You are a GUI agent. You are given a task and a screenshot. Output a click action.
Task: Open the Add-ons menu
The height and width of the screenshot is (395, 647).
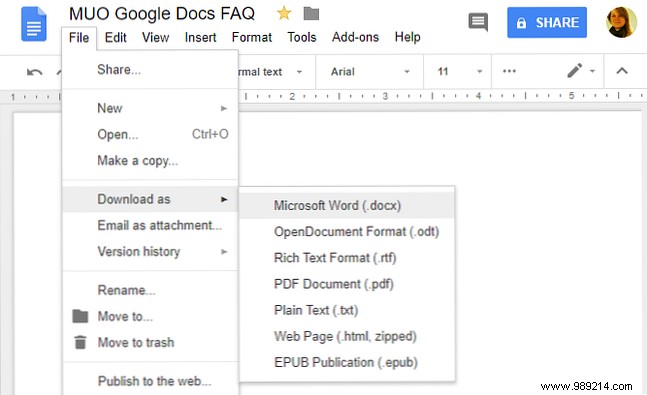click(x=355, y=38)
